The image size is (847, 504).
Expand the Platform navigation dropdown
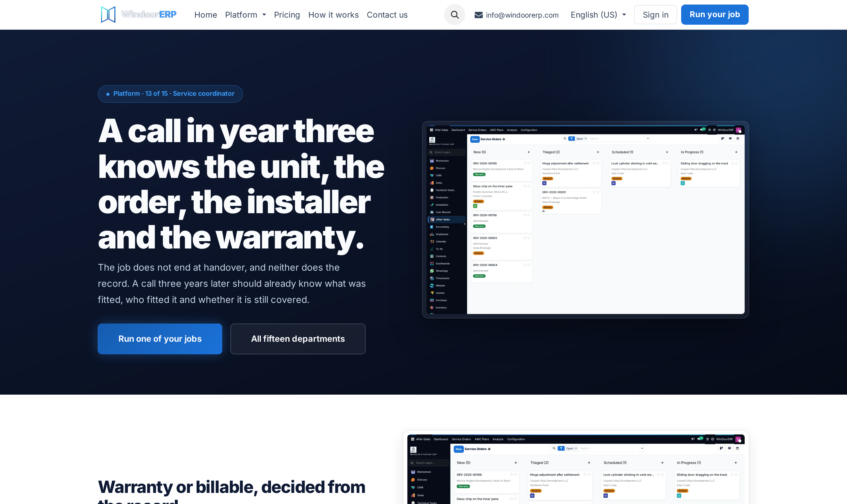click(245, 15)
